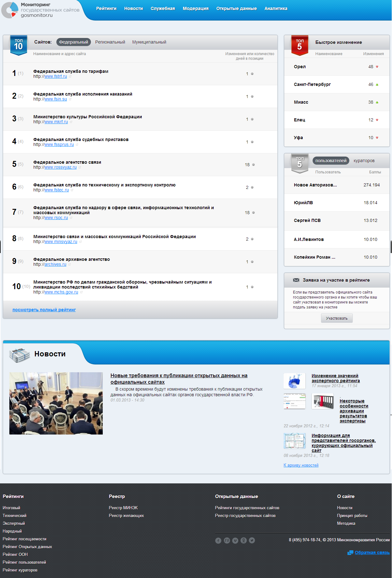Click the Facebook icon in the footer
This screenshot has width=392, height=578.
click(x=218, y=541)
